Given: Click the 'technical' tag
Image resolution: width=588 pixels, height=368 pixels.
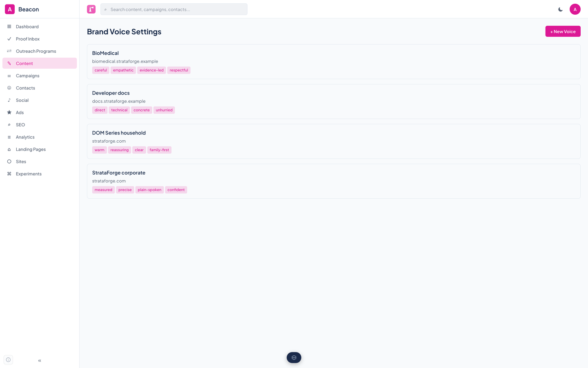Looking at the screenshot, I should (119, 110).
